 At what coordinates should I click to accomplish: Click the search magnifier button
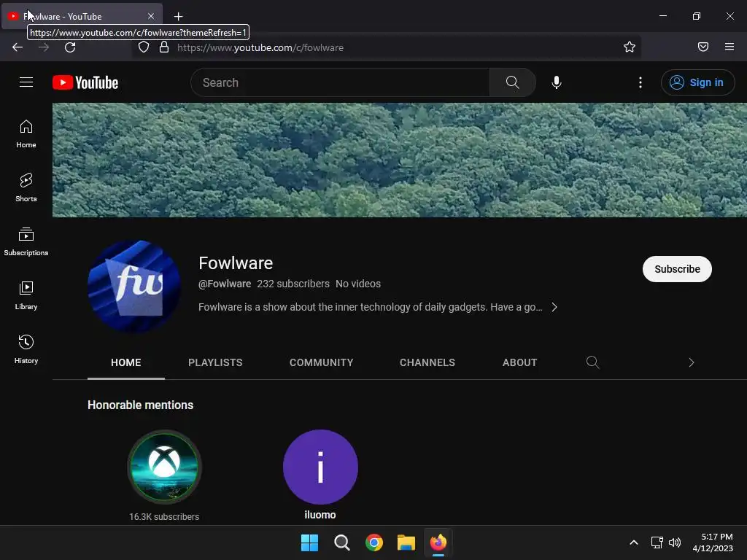click(513, 82)
